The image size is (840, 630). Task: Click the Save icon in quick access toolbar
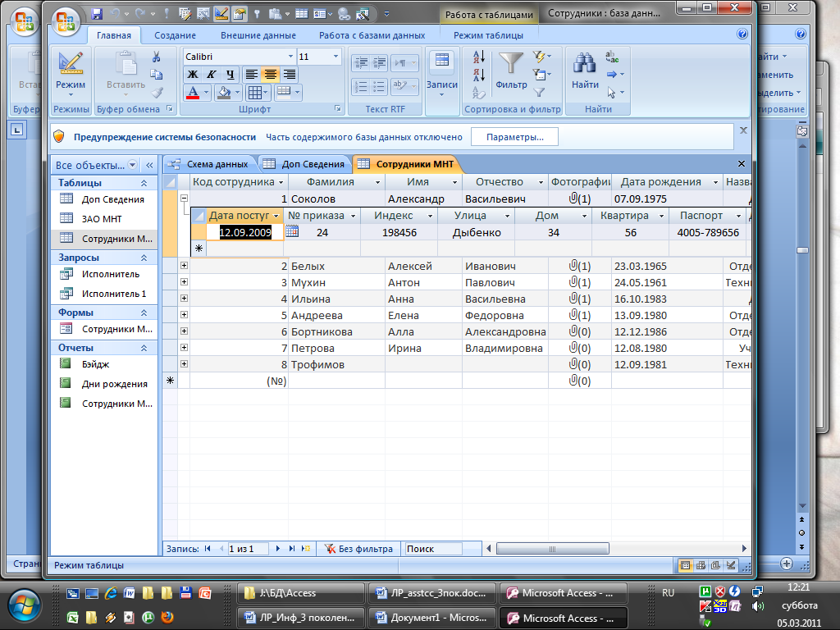97,14
